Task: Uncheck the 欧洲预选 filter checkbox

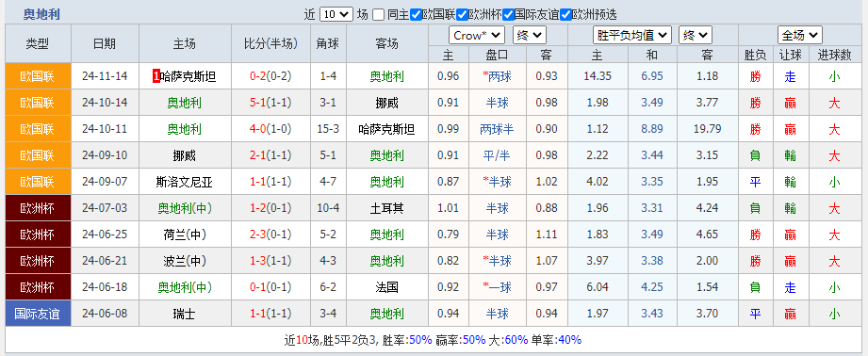Action: pos(565,14)
